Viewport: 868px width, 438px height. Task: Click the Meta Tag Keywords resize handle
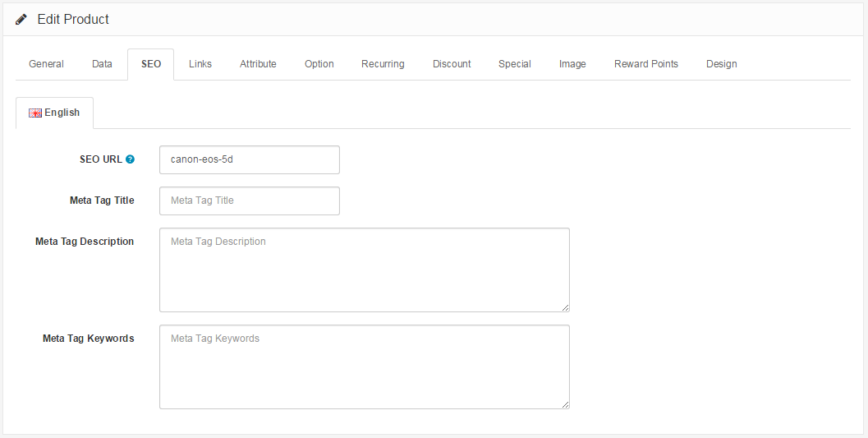pyautogui.click(x=565, y=405)
